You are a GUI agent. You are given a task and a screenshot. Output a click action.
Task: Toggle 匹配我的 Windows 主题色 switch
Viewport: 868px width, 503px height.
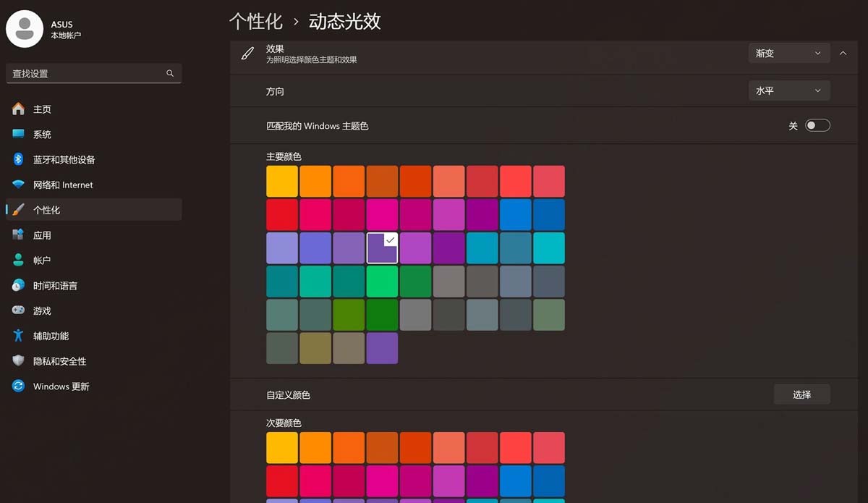click(x=817, y=125)
